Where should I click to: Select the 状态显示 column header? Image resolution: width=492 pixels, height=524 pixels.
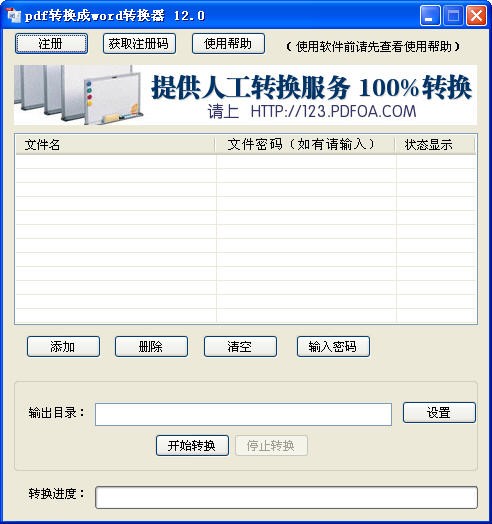[436, 145]
